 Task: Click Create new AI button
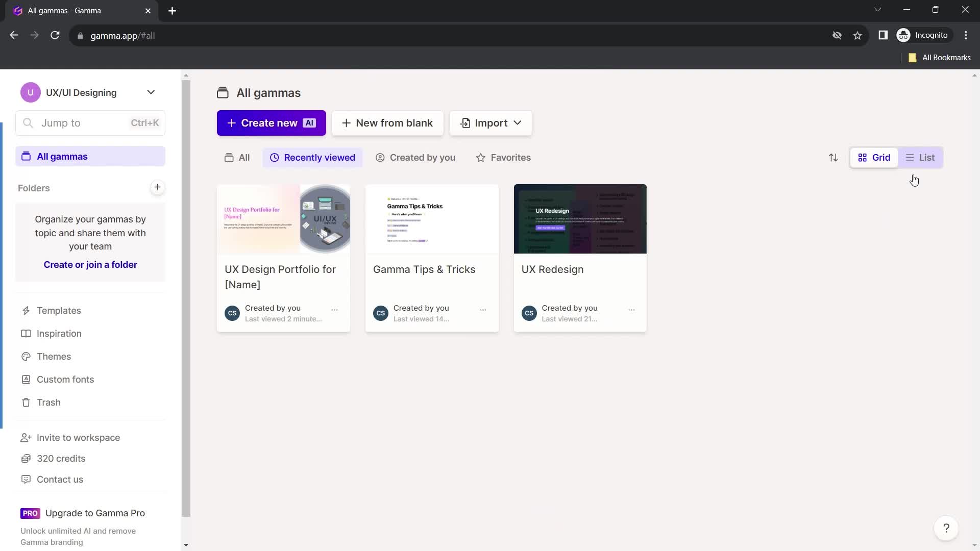[271, 123]
